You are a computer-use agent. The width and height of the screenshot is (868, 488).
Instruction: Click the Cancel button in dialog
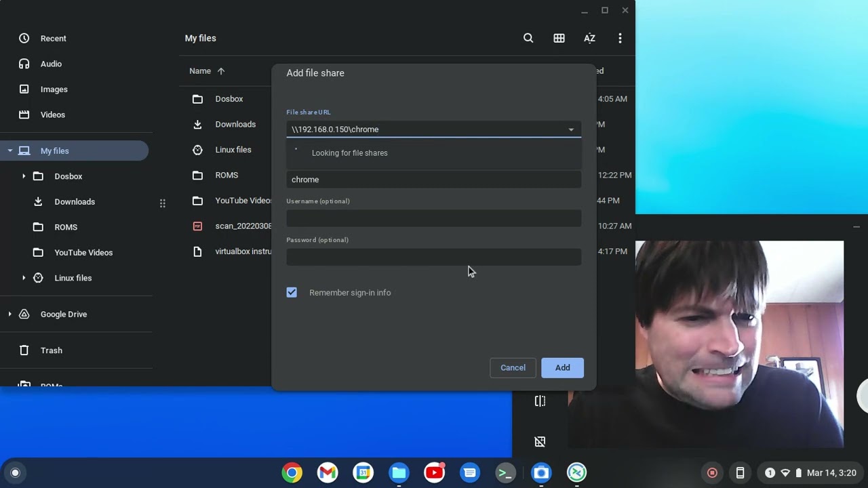point(513,367)
